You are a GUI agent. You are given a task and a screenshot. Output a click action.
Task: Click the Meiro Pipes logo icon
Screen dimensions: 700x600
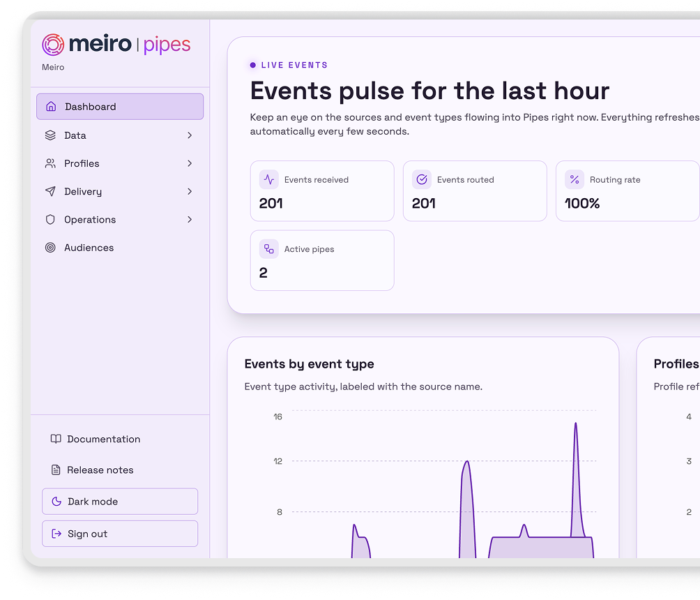click(53, 45)
